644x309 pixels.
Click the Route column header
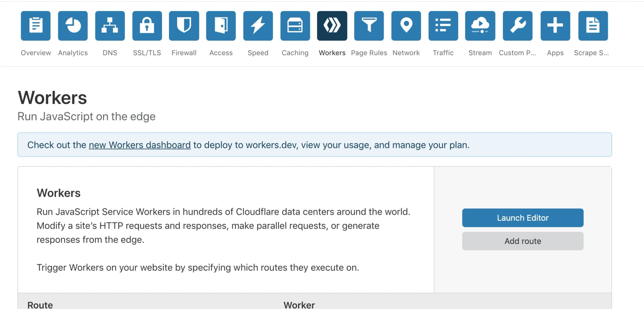39,304
